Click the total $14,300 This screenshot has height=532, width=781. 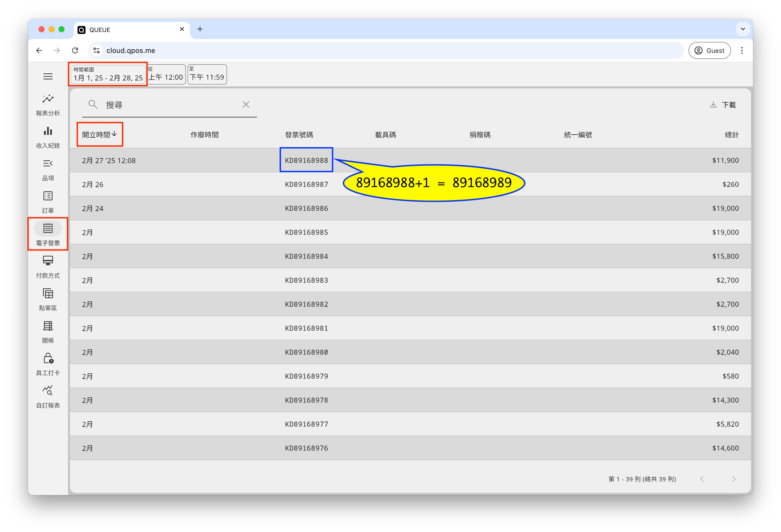[725, 400]
